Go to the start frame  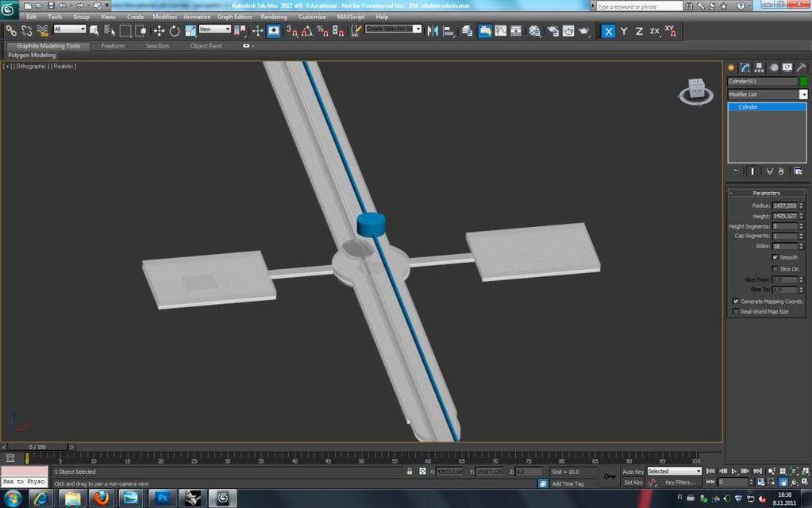click(x=711, y=471)
